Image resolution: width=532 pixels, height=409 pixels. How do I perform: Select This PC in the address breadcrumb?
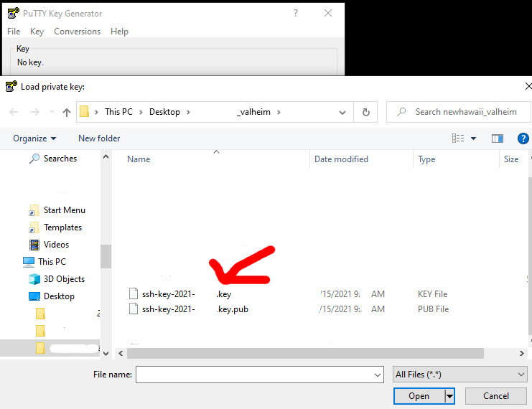118,112
